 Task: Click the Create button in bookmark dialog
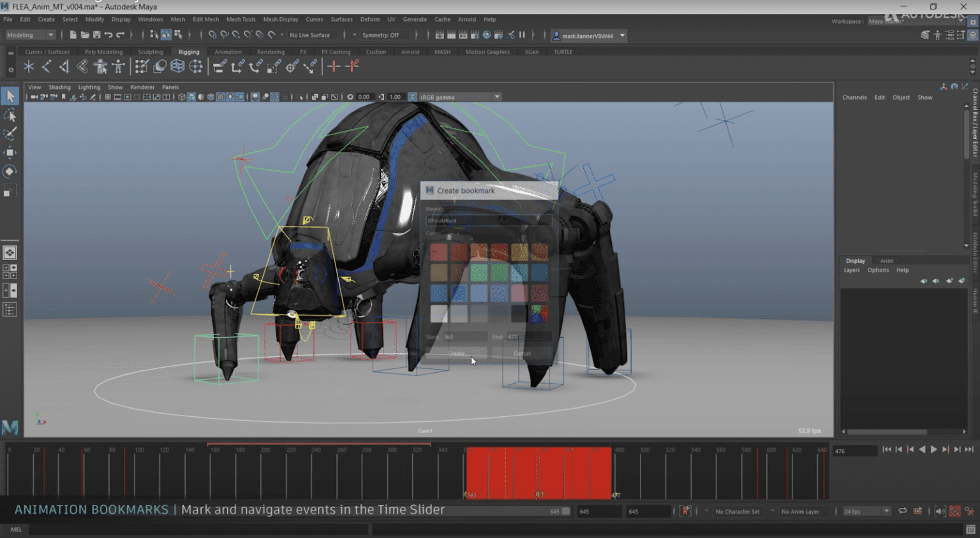pos(456,353)
